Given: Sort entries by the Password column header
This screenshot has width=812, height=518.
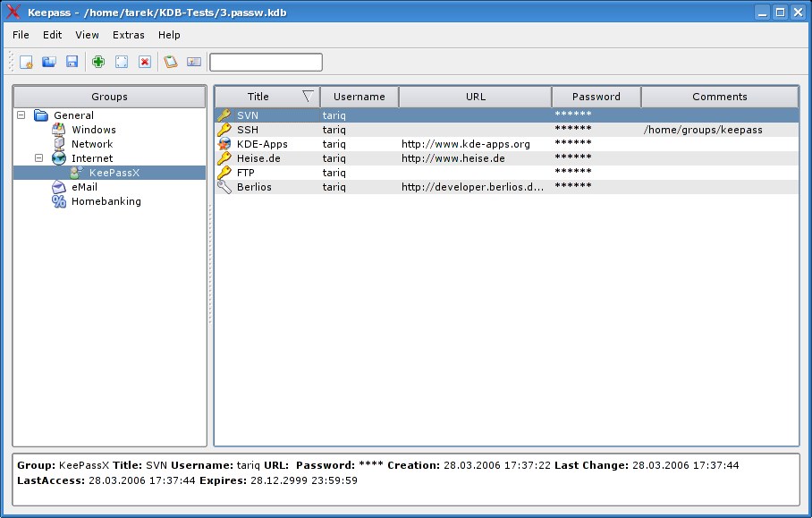Looking at the screenshot, I should click(x=596, y=97).
